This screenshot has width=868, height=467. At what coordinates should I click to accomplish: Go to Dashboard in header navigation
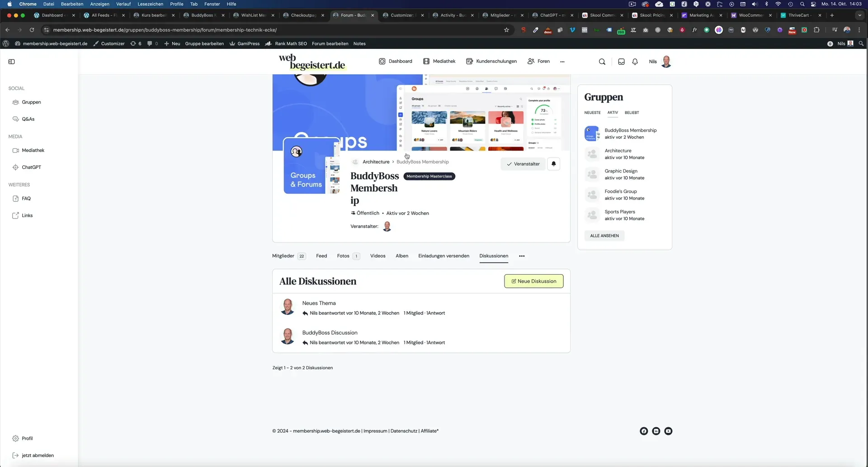click(395, 62)
